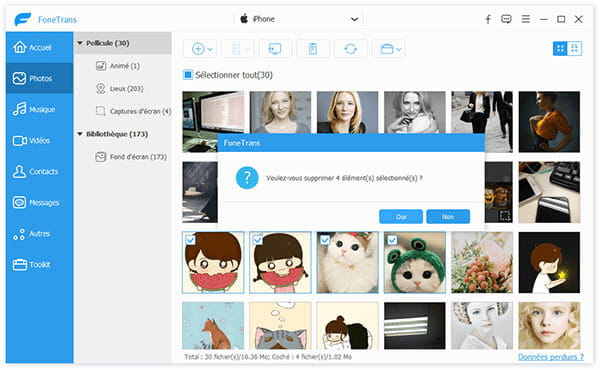The width and height of the screenshot is (600, 370).
Task: Confirm deletion with the Oui button
Action: pyautogui.click(x=401, y=217)
